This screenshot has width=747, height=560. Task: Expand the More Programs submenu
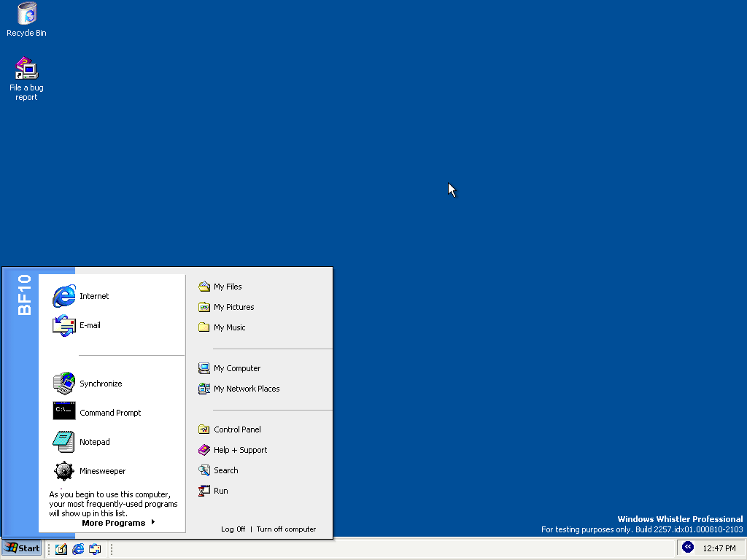coord(118,523)
